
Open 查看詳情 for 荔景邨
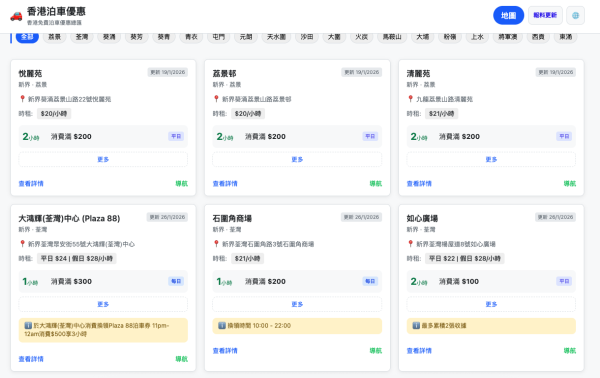(225, 184)
